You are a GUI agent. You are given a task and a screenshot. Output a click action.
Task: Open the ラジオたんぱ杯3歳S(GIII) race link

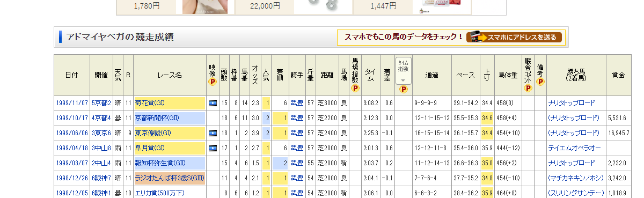[x=170, y=178]
